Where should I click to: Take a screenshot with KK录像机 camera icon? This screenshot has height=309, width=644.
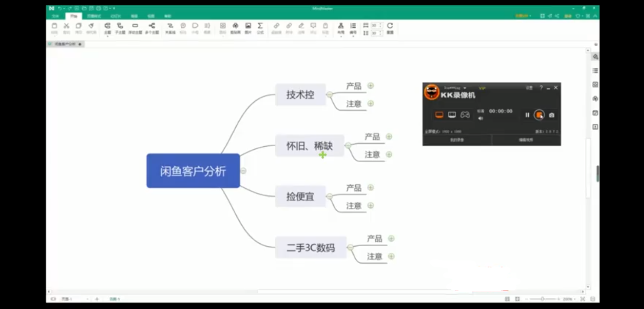552,115
